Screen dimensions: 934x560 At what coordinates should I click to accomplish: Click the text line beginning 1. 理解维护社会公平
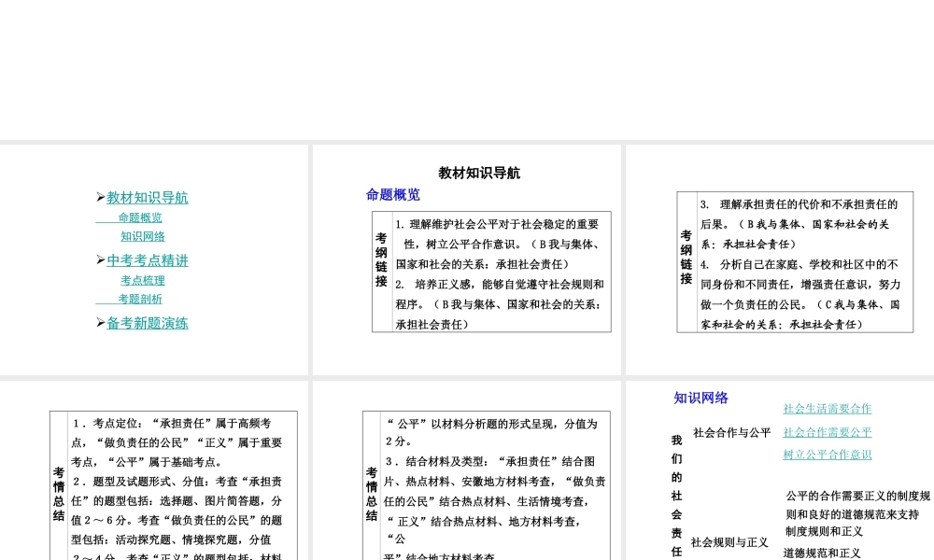pyautogui.click(x=498, y=224)
